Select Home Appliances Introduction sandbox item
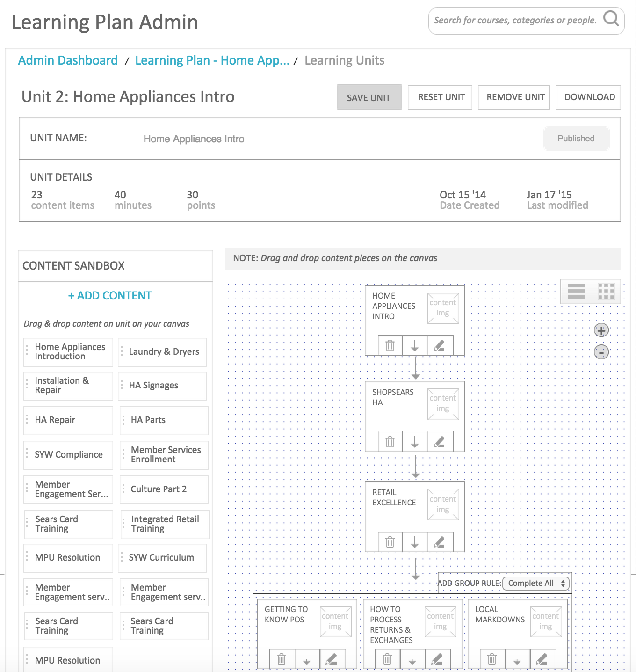This screenshot has width=636, height=672. (x=68, y=352)
